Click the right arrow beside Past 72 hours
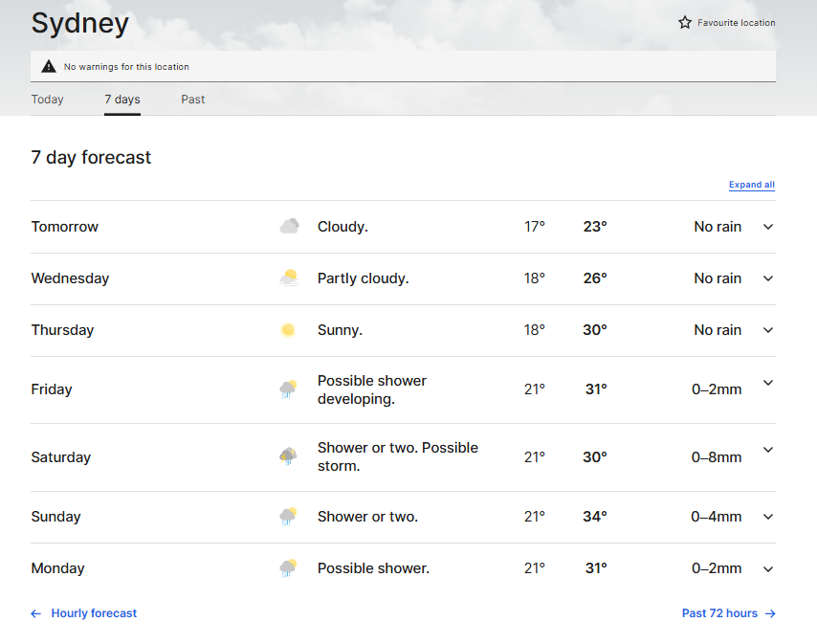This screenshot has width=817, height=644. pyautogui.click(x=770, y=613)
